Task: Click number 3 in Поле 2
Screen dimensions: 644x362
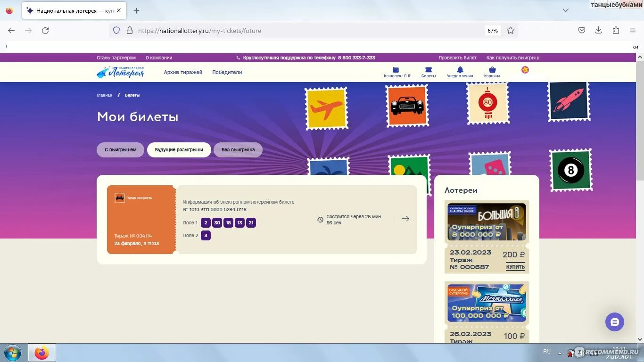Action: pos(206,236)
